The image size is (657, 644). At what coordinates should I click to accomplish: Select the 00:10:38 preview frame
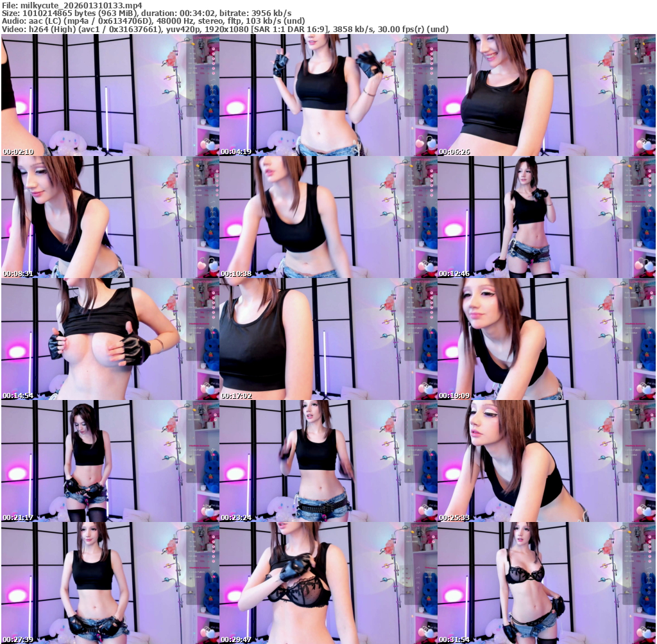328,217
